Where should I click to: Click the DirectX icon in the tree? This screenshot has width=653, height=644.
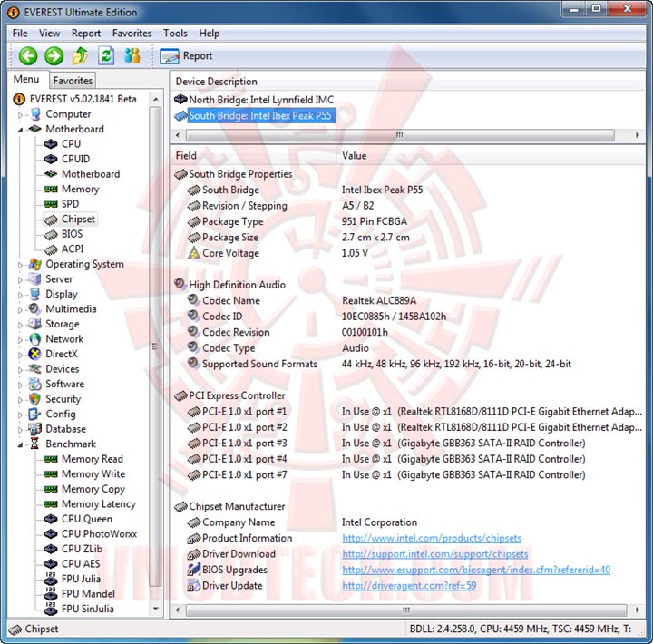coord(34,354)
